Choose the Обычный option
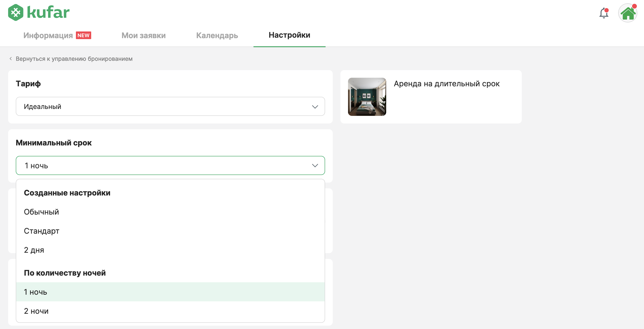The width and height of the screenshot is (644, 329). pos(170,212)
